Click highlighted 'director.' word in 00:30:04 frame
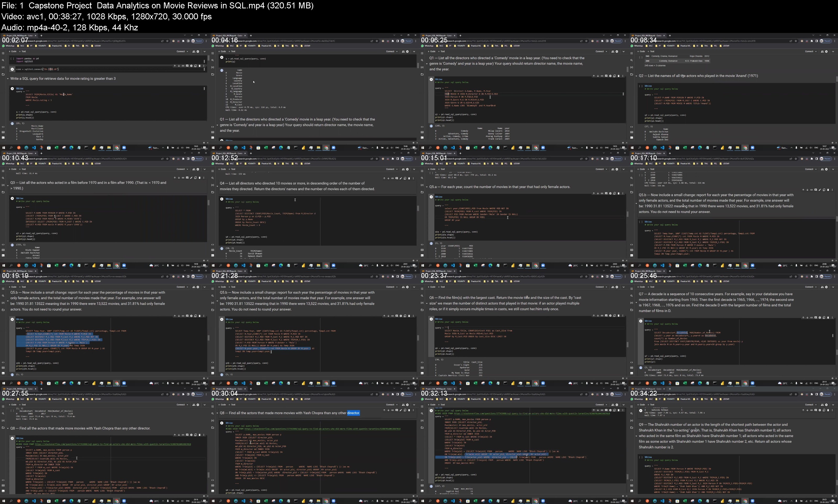Screen dimensions: 838x504 point(354,413)
